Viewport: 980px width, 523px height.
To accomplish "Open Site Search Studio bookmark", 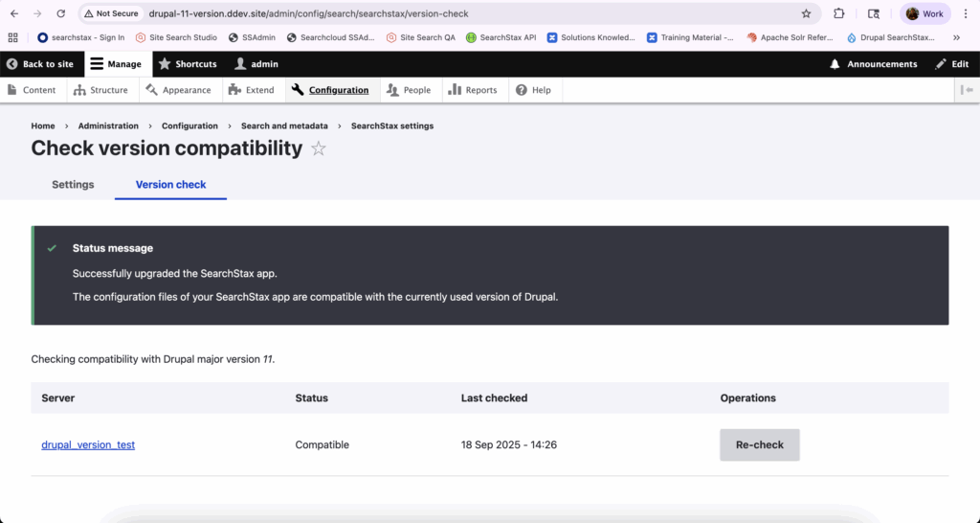I will pos(176,37).
